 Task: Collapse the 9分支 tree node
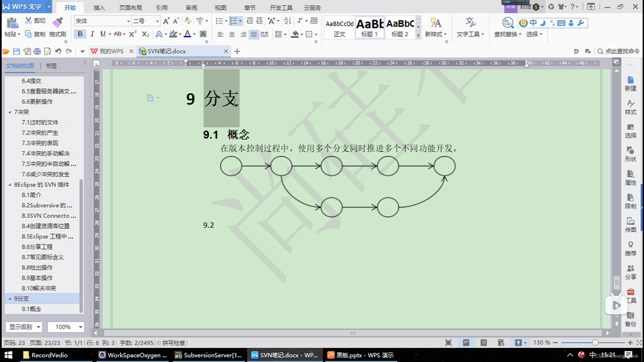click(10, 299)
